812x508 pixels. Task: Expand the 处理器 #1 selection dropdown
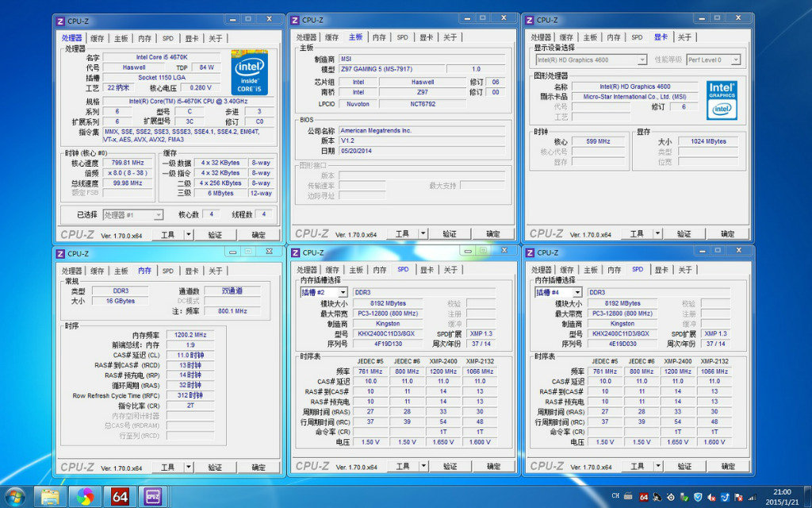[x=133, y=214]
